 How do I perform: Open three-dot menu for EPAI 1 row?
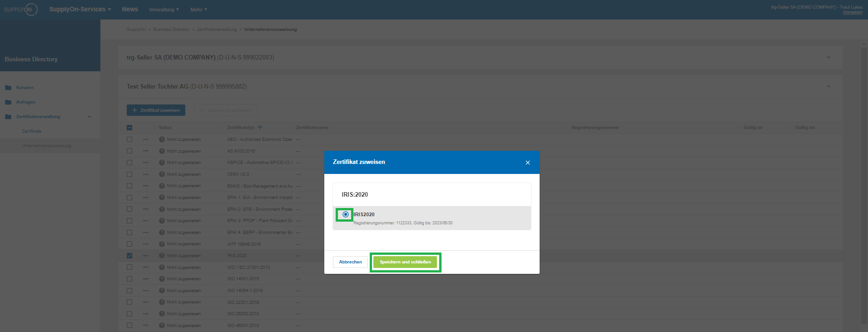tap(145, 198)
